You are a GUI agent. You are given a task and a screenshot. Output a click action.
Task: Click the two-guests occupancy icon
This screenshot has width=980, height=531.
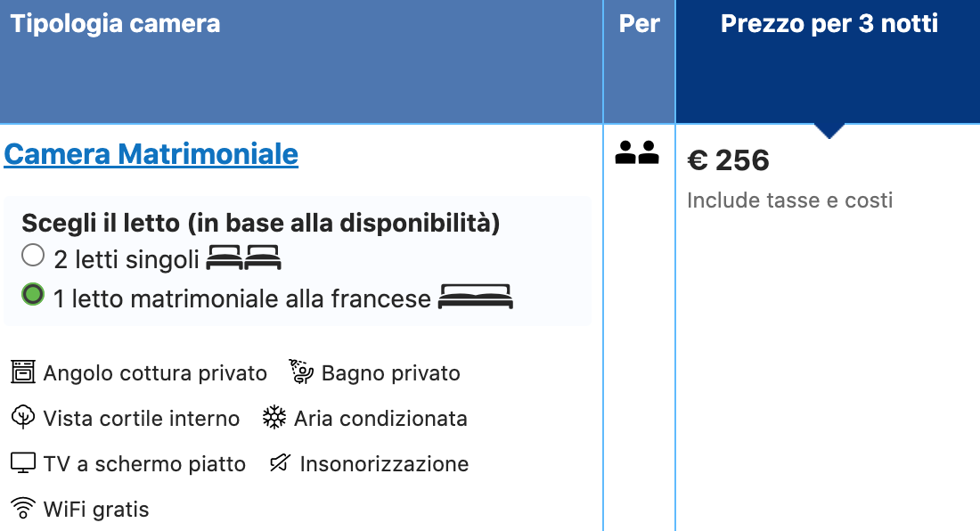pyautogui.click(x=637, y=153)
